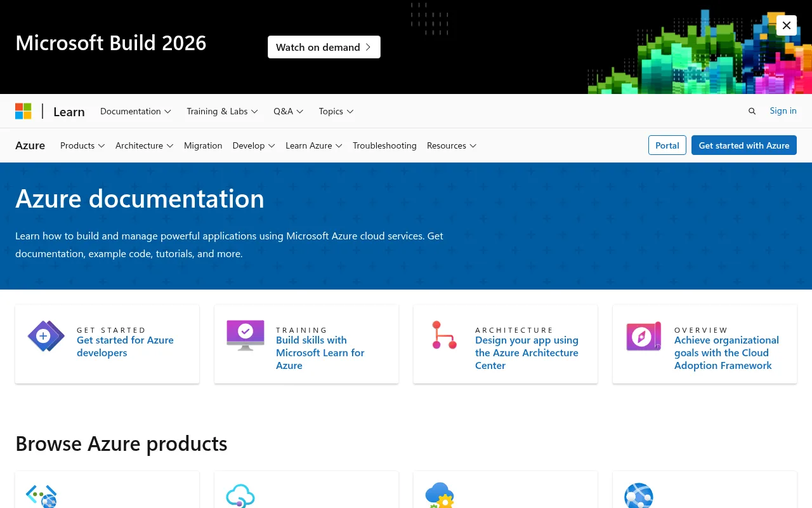The image size is (812, 508).
Task: Click the Learn site title link
Action: coord(69,112)
